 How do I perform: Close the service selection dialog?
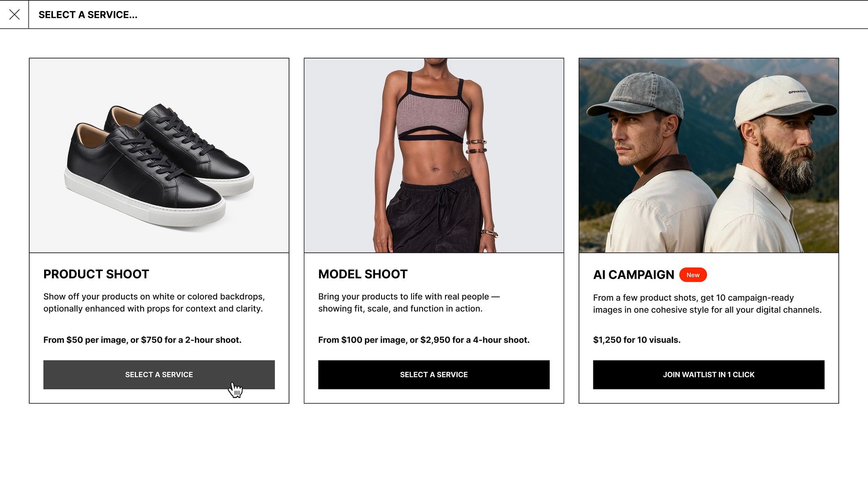point(15,15)
